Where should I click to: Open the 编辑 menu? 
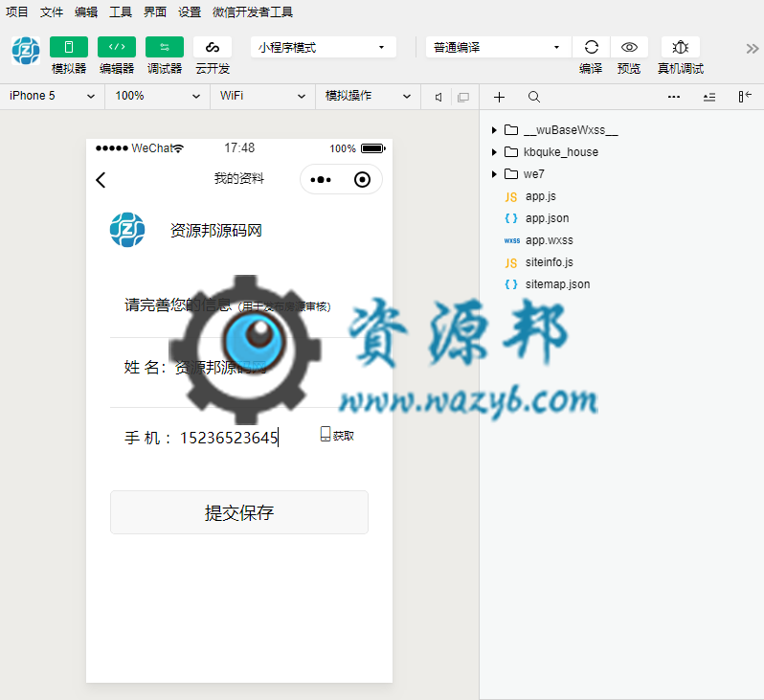point(86,11)
